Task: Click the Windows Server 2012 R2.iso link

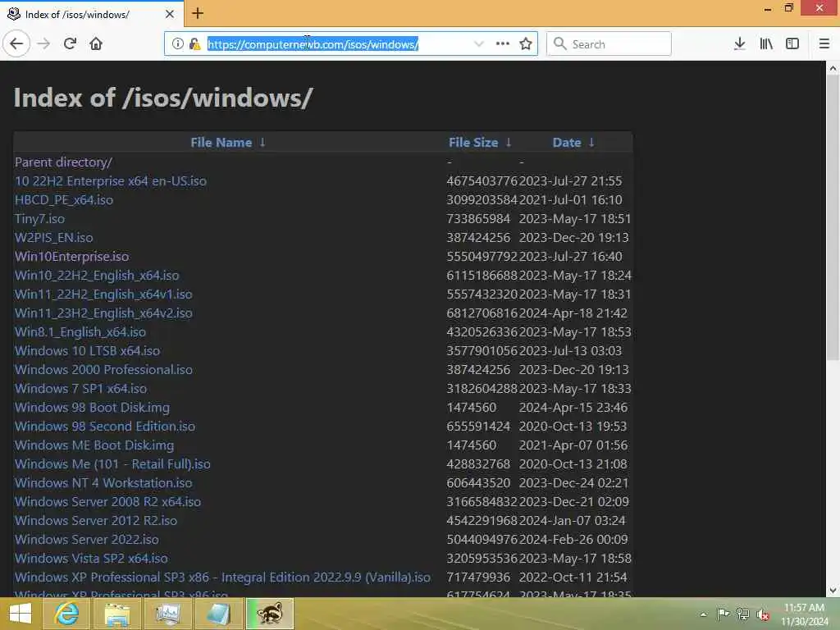Action: click(x=96, y=521)
